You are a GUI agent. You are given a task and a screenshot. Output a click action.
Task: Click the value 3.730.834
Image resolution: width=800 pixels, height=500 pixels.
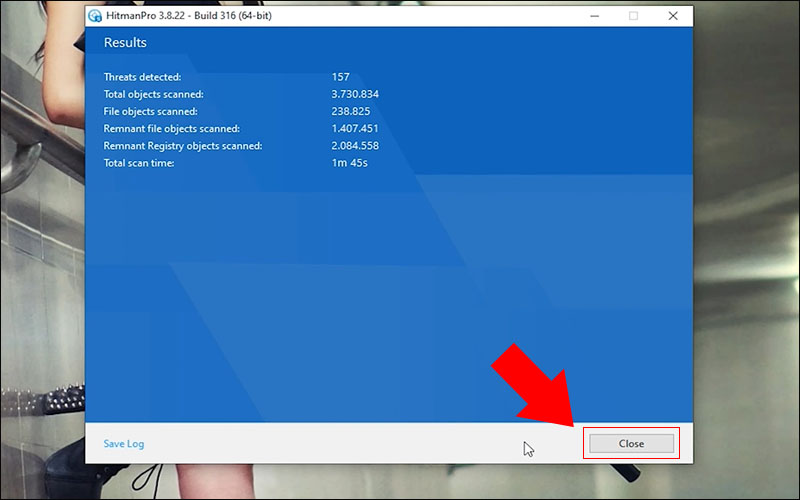coord(355,94)
